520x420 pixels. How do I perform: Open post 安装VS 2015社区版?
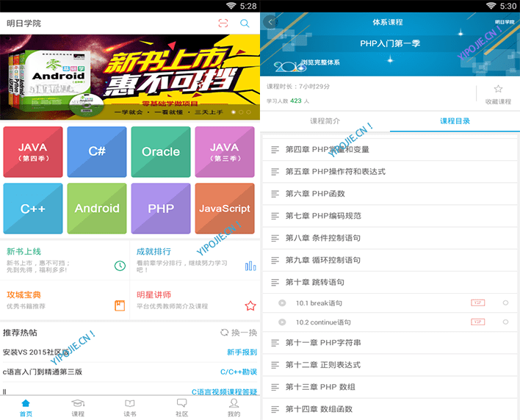coord(36,352)
